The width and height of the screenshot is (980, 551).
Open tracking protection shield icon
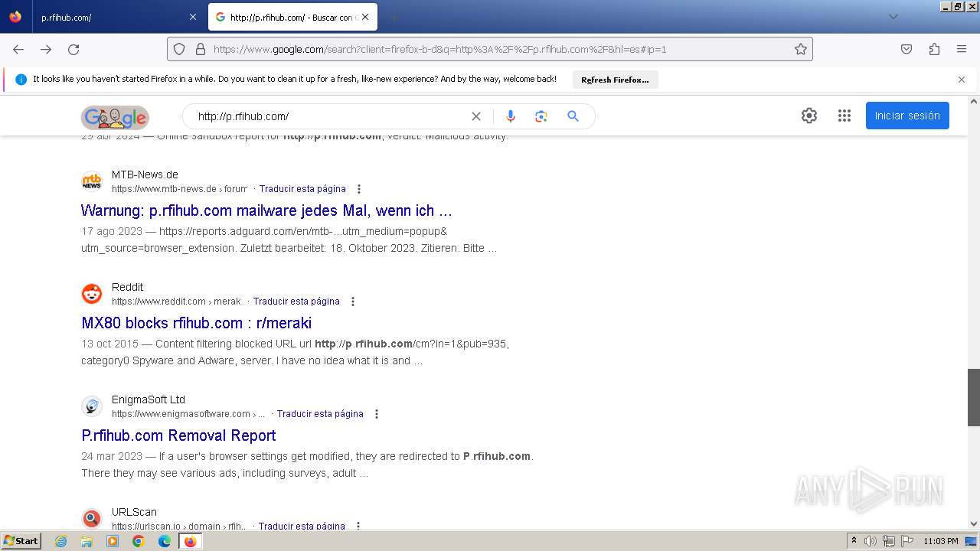pyautogui.click(x=179, y=49)
